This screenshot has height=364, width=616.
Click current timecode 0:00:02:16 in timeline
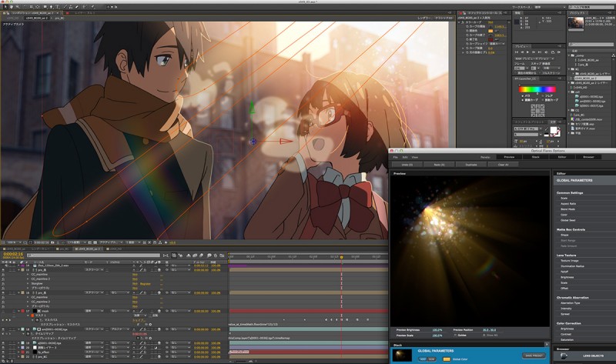(13, 254)
